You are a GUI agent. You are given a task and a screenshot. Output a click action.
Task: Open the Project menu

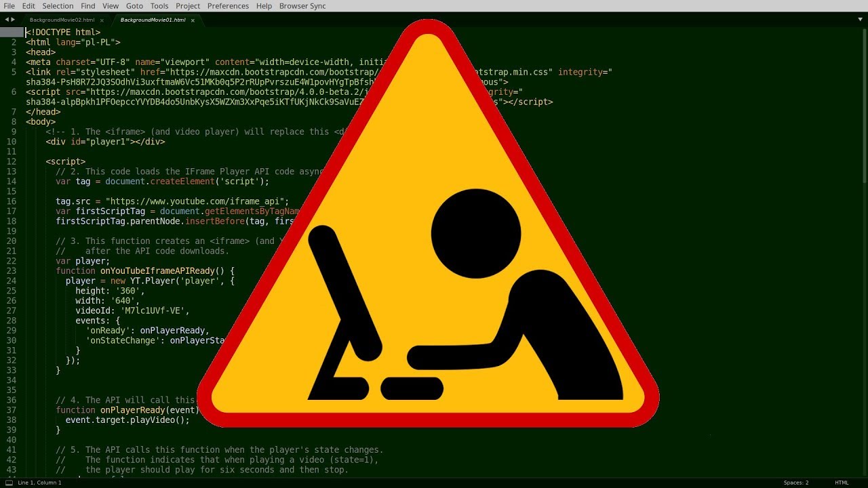pyautogui.click(x=188, y=5)
